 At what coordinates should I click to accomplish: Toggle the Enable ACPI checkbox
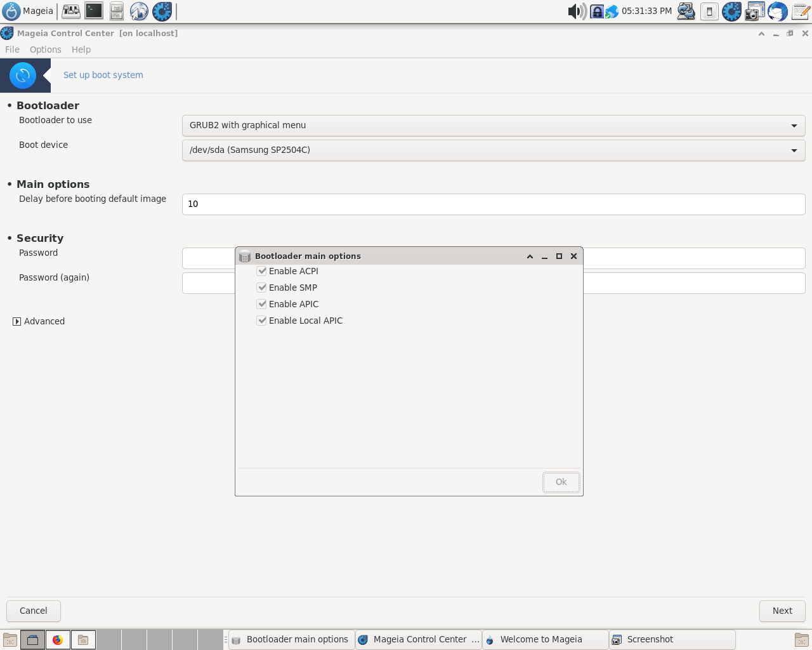(261, 270)
